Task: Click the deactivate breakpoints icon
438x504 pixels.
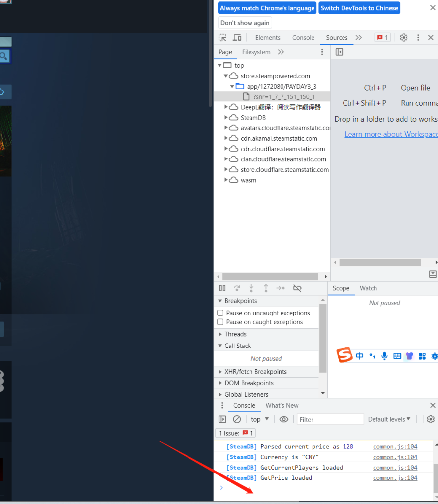Action: point(297,288)
